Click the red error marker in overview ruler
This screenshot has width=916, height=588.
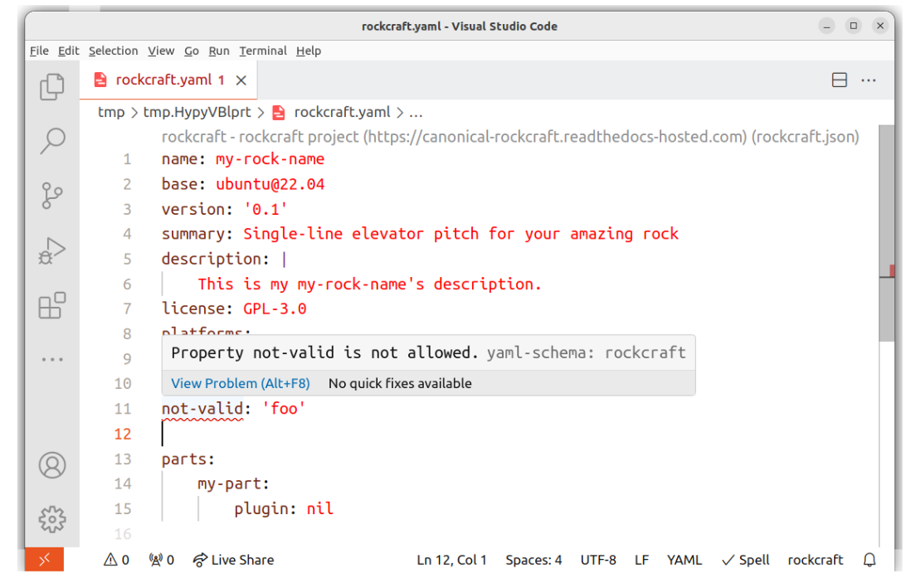pyautogui.click(x=891, y=271)
